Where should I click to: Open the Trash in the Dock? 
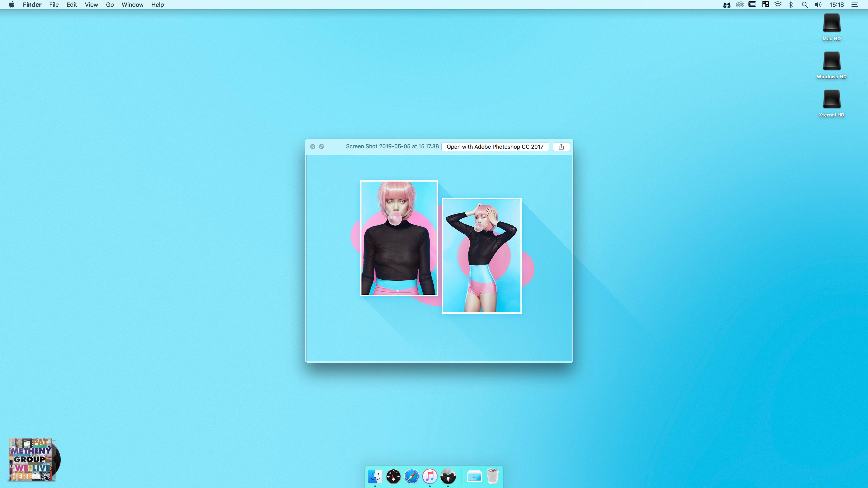[492, 477]
